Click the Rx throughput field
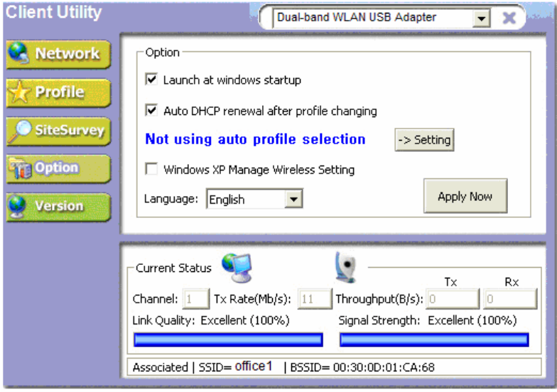Viewport: 557px width, 392px height. (x=510, y=299)
